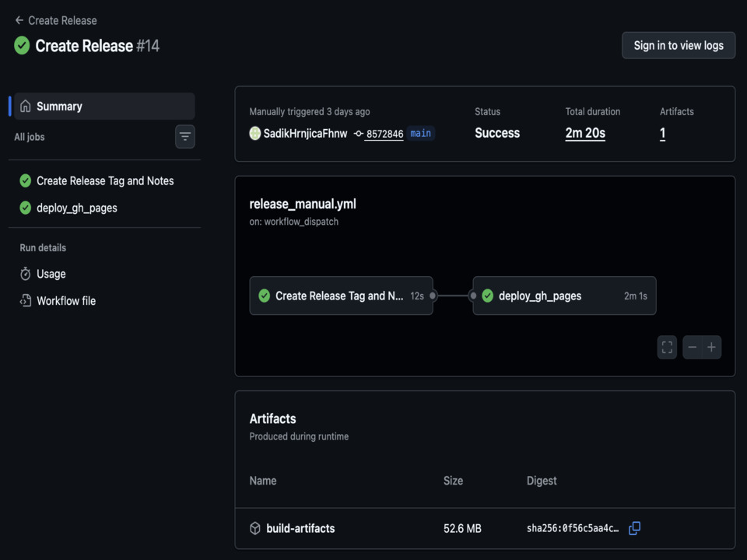The width and height of the screenshot is (747, 560).
Task: Download the build-artifacts artifact
Action: pos(300,529)
